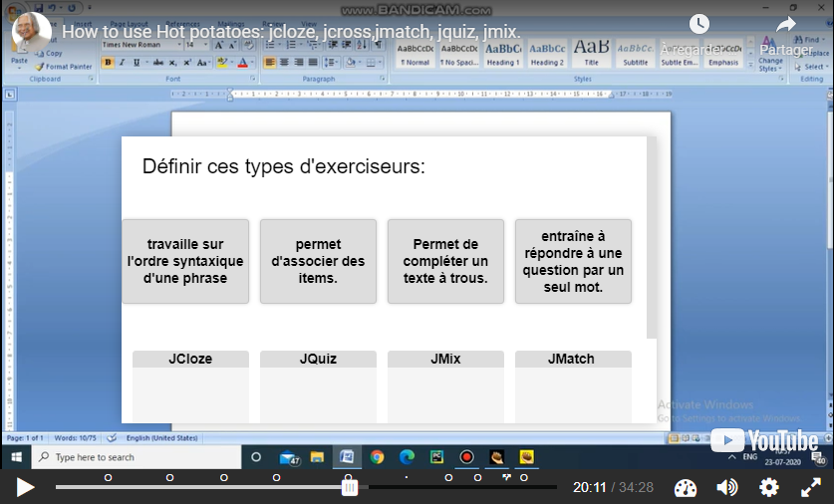
Task: Click the yellow text highlight button
Action: click(222, 63)
